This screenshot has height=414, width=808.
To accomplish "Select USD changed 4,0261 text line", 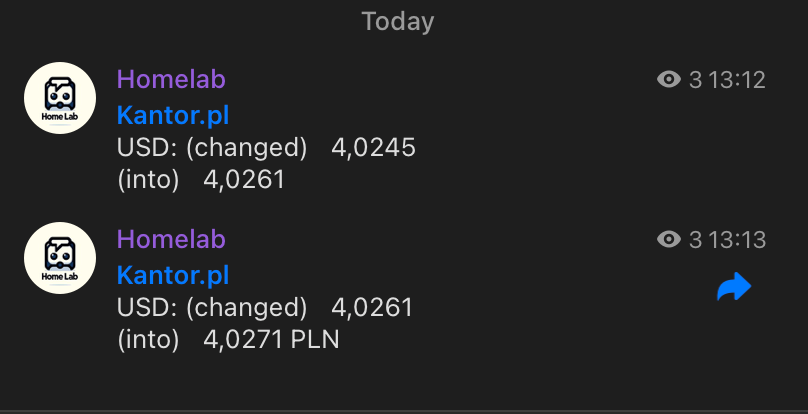I will point(265,308).
